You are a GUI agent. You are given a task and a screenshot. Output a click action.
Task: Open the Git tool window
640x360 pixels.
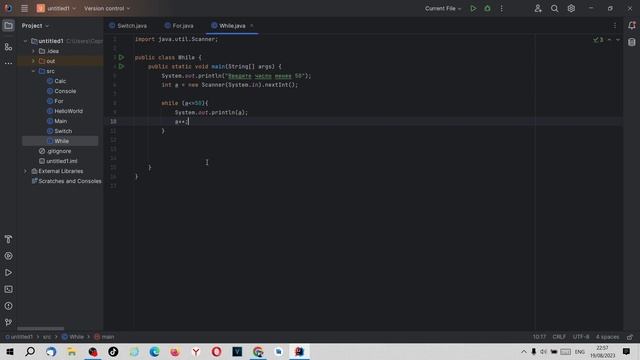[x=8, y=322]
